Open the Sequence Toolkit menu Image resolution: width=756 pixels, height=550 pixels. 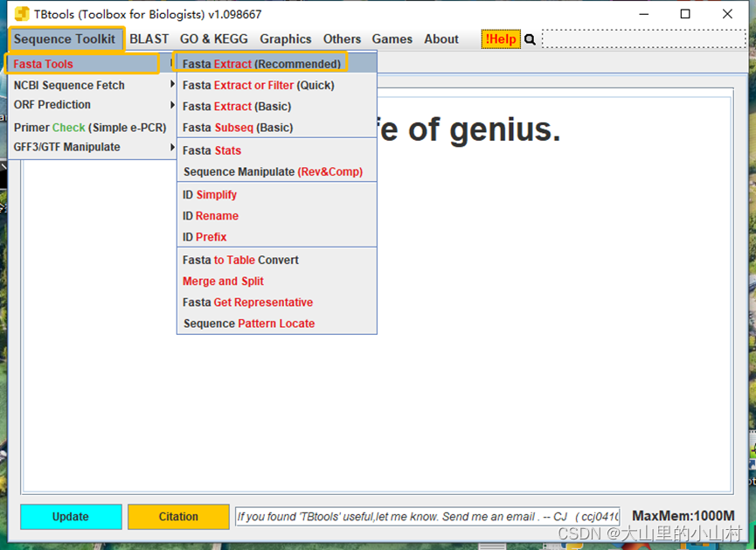[x=65, y=39]
